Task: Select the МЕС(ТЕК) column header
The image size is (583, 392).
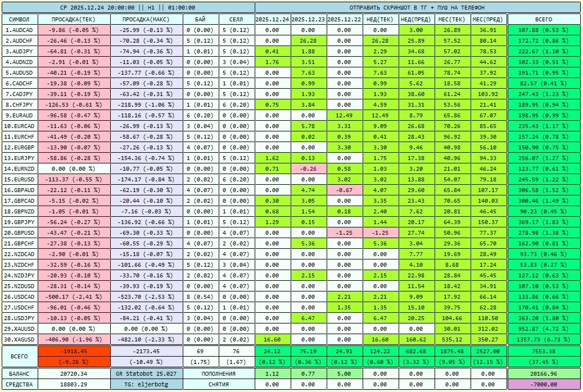Action: click(452, 19)
